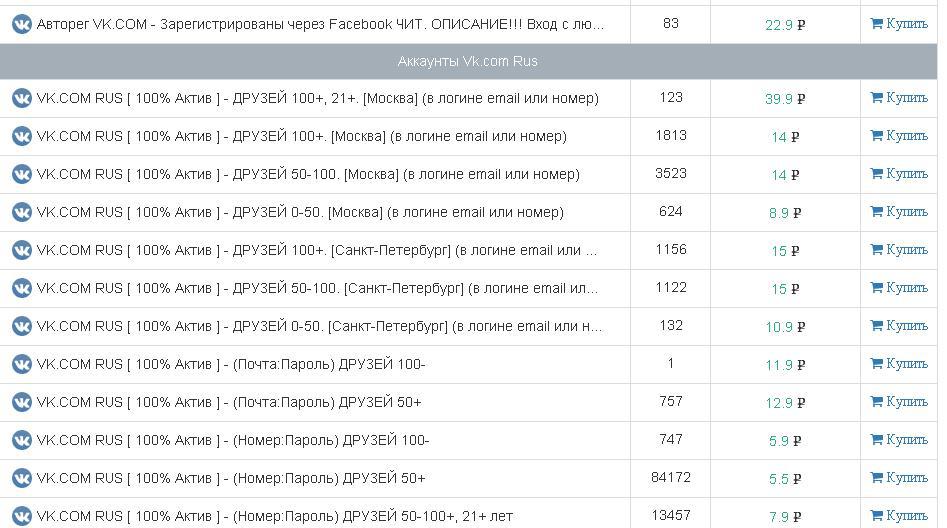Click VK icon on ДРУЗЕЙ 50-100 Москва row

coord(21,174)
